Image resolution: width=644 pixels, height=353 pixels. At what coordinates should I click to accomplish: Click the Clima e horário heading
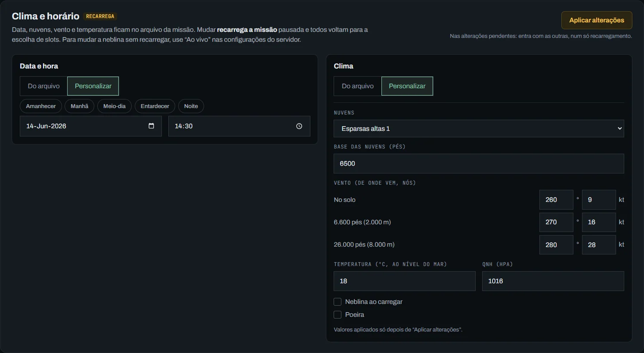pos(46,16)
